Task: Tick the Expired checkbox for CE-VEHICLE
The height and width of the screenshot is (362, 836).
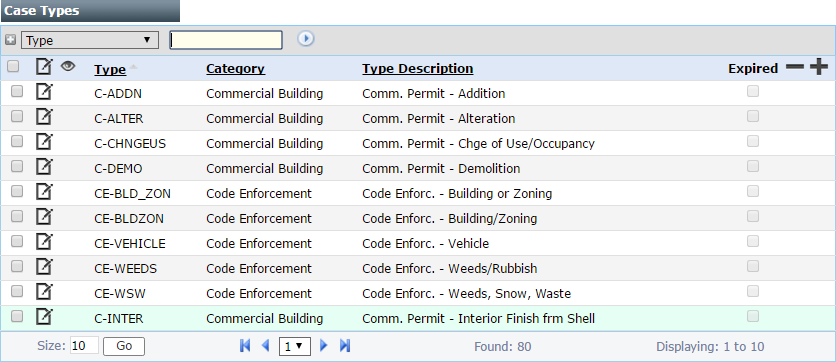Action: tap(753, 241)
